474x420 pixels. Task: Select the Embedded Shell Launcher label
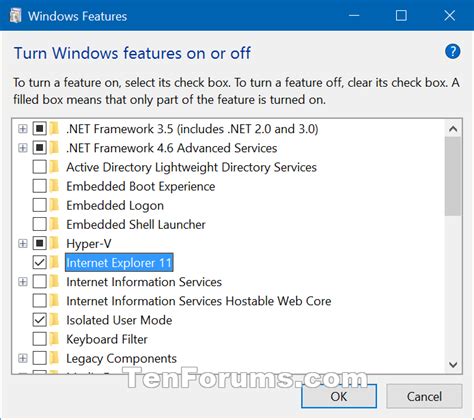click(136, 224)
